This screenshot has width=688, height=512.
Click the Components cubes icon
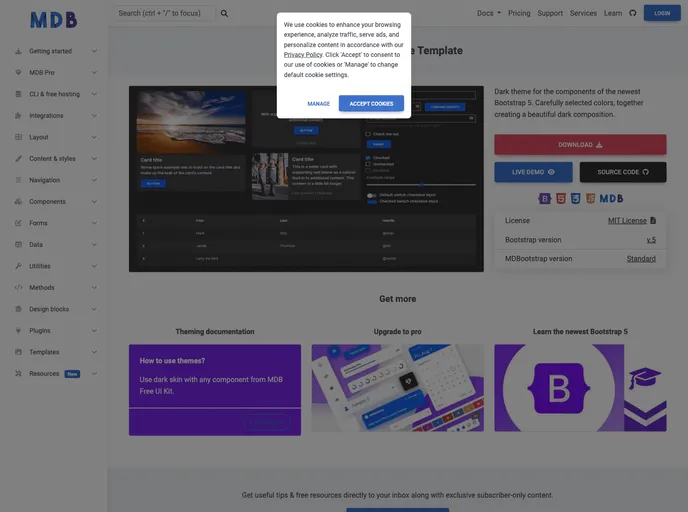pos(18,202)
